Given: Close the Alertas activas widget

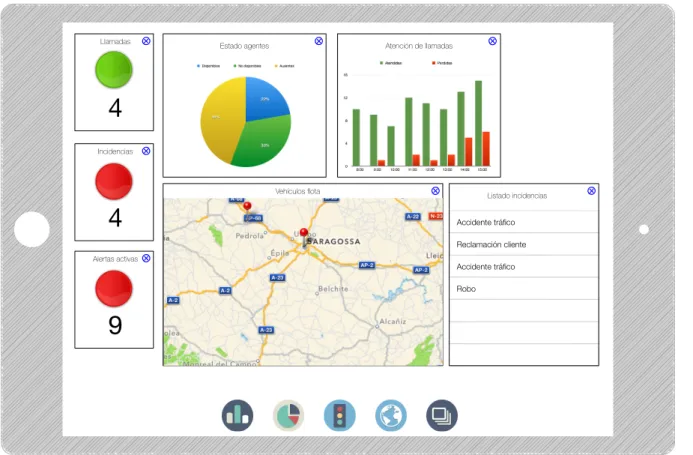Looking at the screenshot, I should point(146,258).
